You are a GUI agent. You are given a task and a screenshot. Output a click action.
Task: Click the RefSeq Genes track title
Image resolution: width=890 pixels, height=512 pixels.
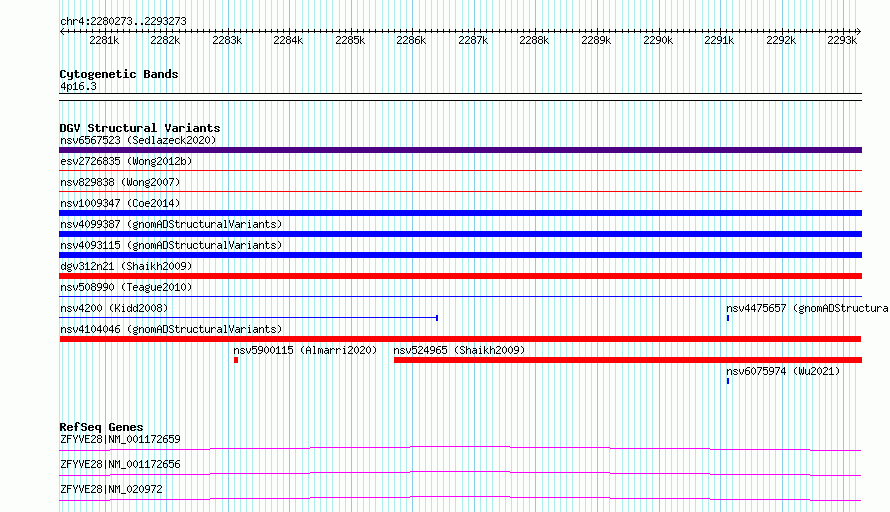101,427
